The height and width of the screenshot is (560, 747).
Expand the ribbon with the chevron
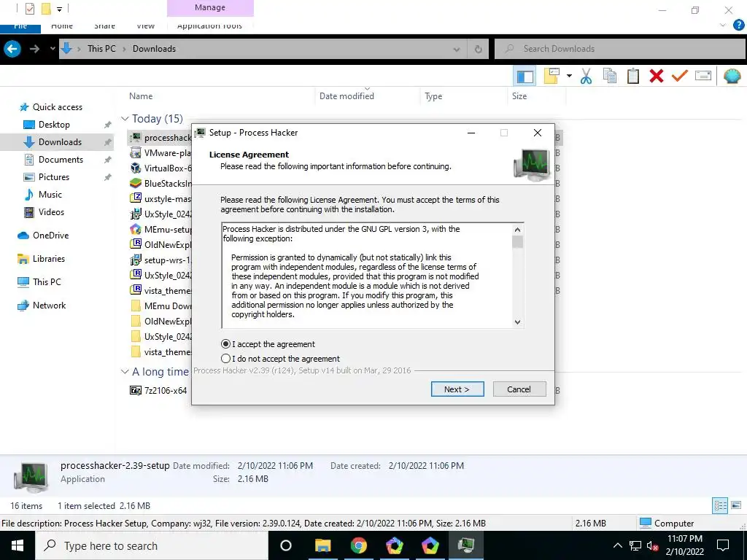tap(723, 26)
